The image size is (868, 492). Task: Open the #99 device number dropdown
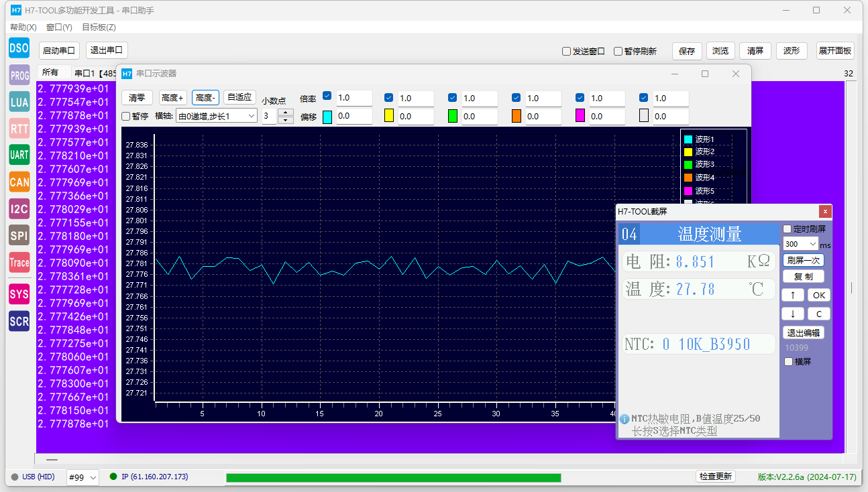83,477
